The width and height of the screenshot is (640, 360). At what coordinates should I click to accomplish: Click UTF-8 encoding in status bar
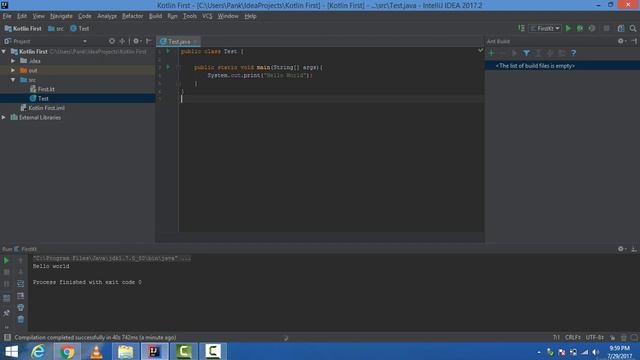595,338
